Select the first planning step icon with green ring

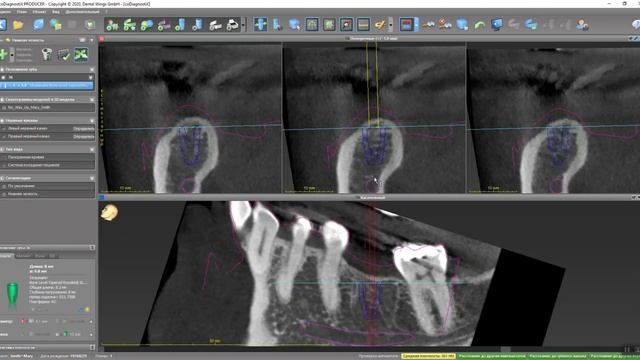[112, 25]
